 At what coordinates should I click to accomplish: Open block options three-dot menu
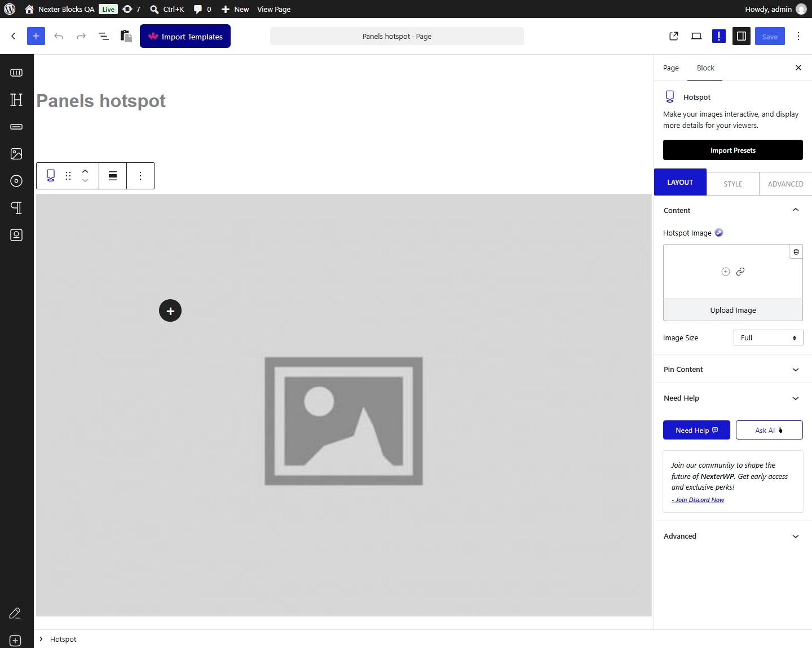(x=140, y=176)
